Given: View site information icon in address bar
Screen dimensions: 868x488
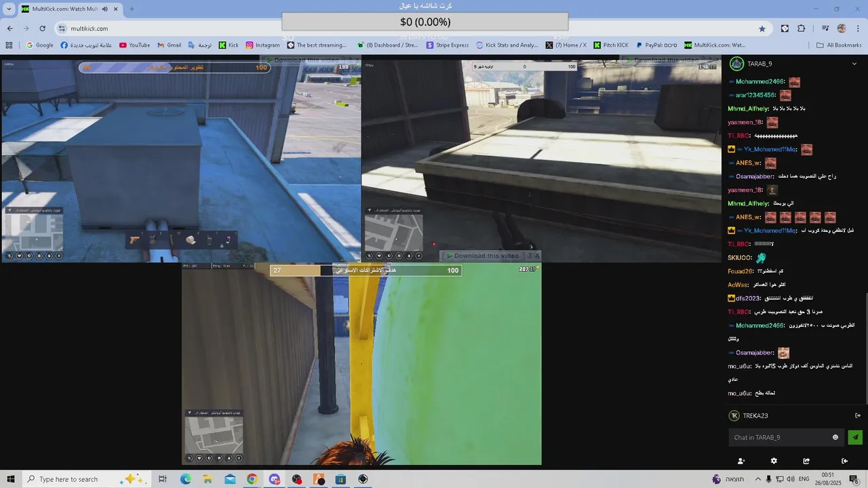Looking at the screenshot, I should [62, 28].
